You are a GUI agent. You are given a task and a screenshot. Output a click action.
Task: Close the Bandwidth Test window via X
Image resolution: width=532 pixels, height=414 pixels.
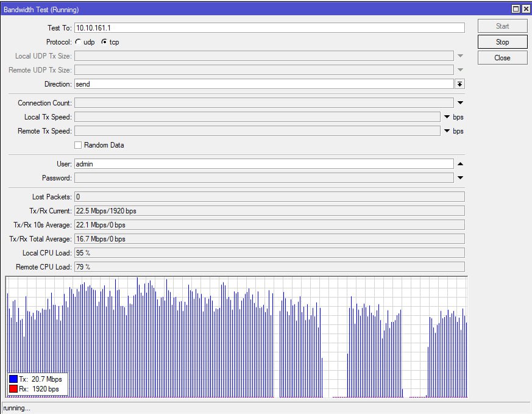pyautogui.click(x=526, y=9)
